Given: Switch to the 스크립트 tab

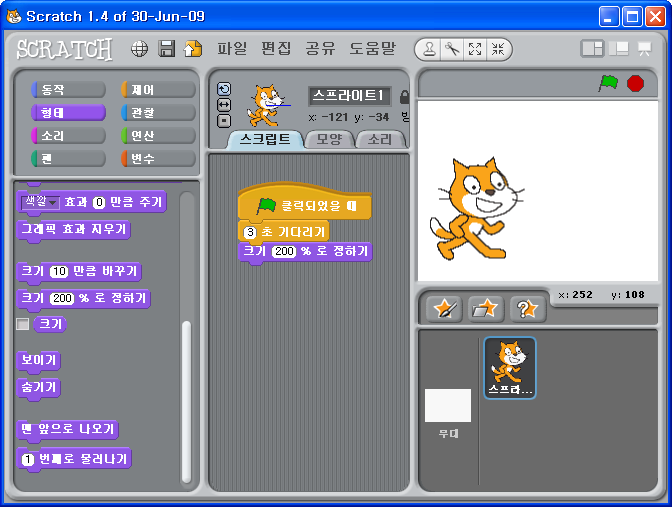Looking at the screenshot, I should [265, 140].
